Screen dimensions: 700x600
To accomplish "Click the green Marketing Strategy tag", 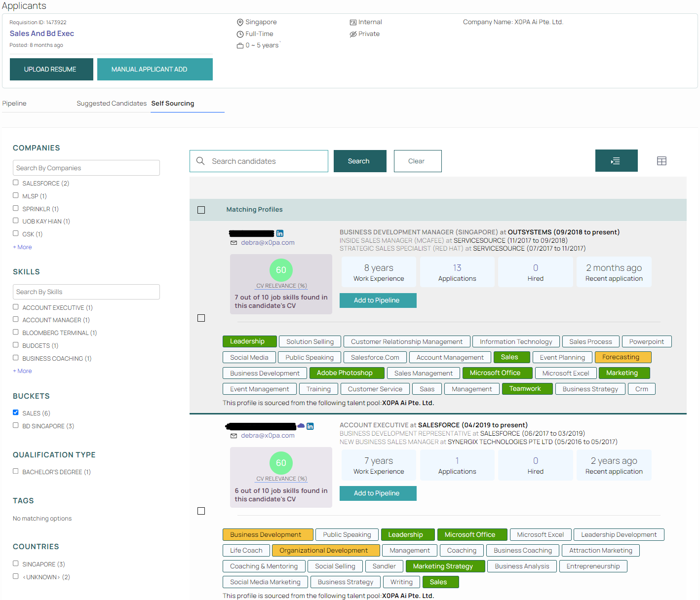I will point(445,566).
